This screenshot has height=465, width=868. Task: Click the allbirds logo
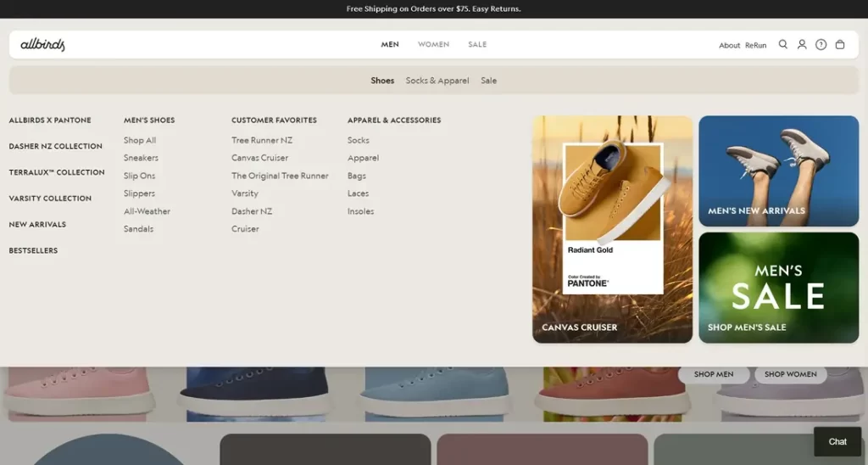pyautogui.click(x=42, y=44)
